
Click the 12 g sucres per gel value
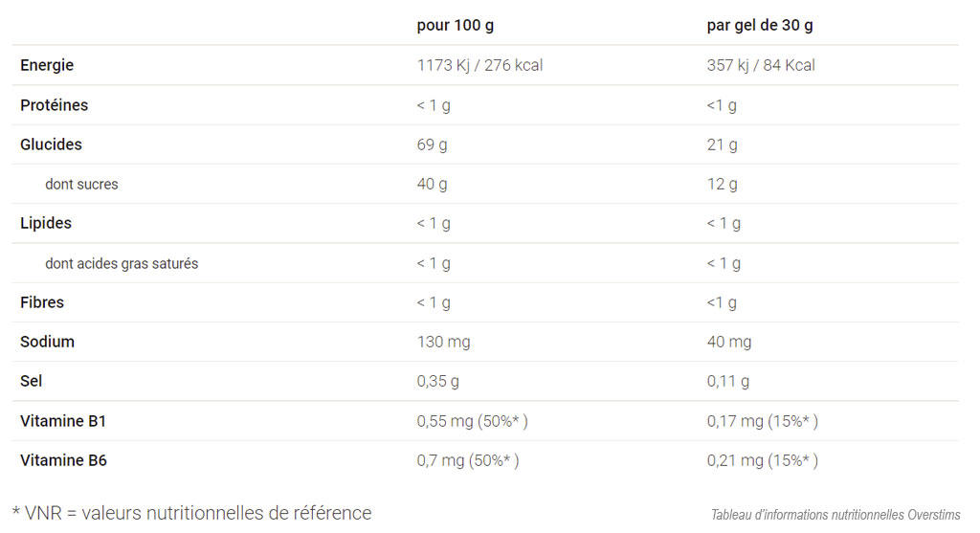(x=722, y=185)
